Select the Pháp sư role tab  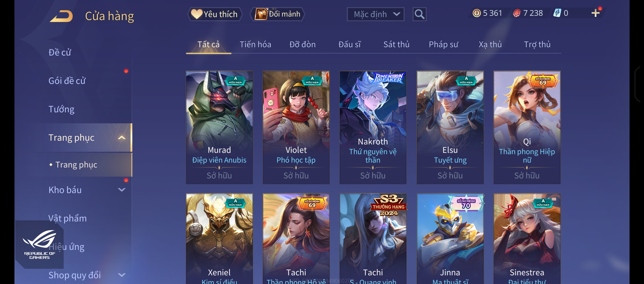[x=444, y=44]
